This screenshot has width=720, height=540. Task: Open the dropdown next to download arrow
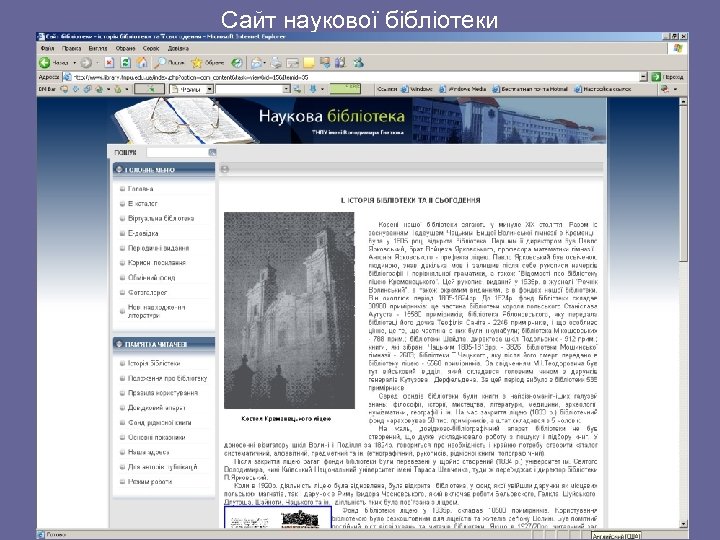(322, 89)
